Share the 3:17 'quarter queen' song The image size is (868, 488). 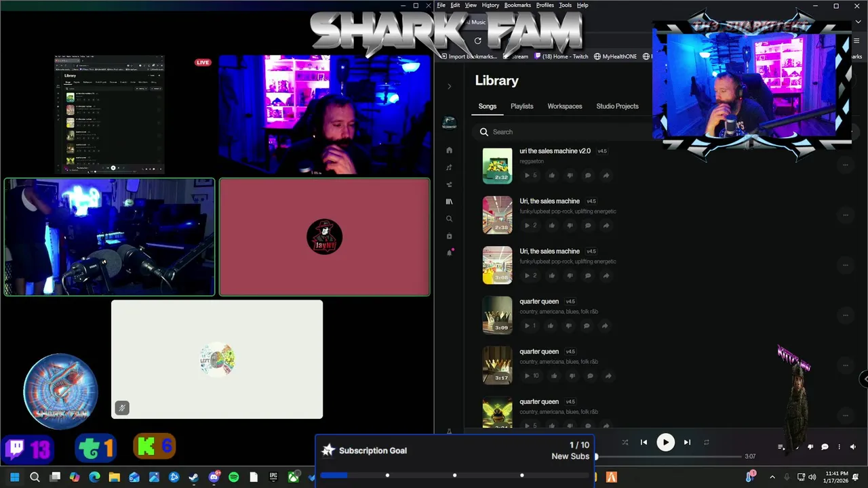608,376
